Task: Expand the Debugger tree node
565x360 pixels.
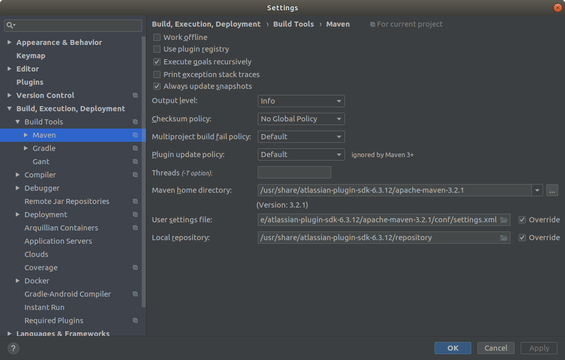Action: 17,188
